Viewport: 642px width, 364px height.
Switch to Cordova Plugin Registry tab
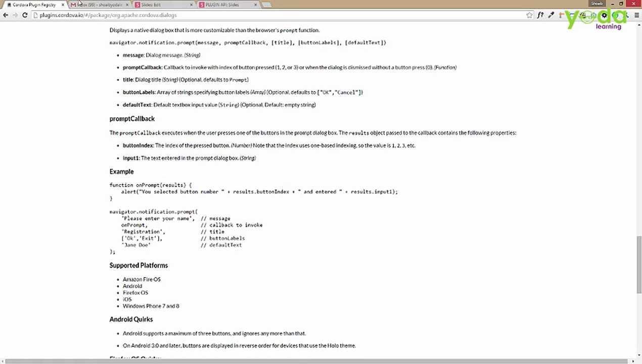pyautogui.click(x=34, y=5)
